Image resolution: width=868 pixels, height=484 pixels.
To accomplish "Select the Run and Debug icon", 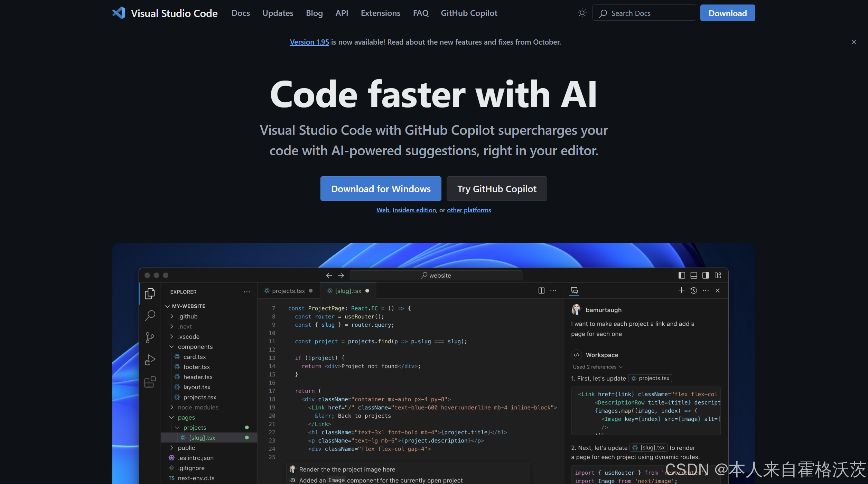I will click(x=150, y=360).
